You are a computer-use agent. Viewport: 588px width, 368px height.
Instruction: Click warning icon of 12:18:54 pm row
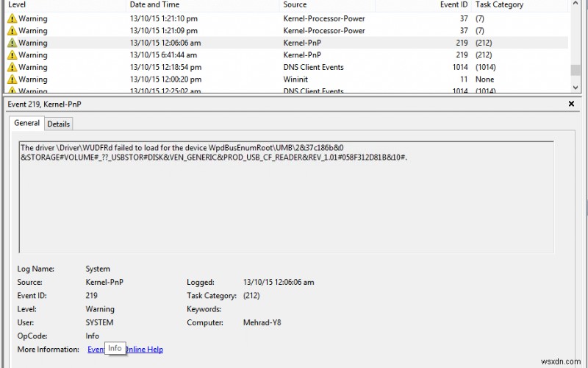tap(12, 67)
